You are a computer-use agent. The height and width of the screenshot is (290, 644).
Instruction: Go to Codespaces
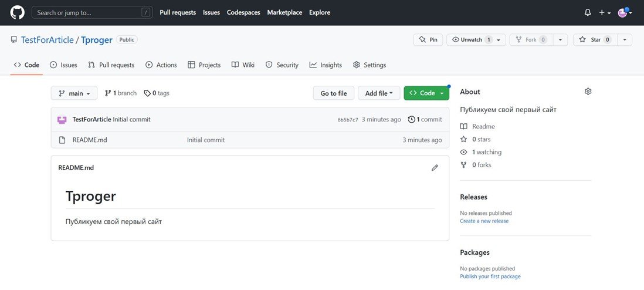tap(243, 12)
